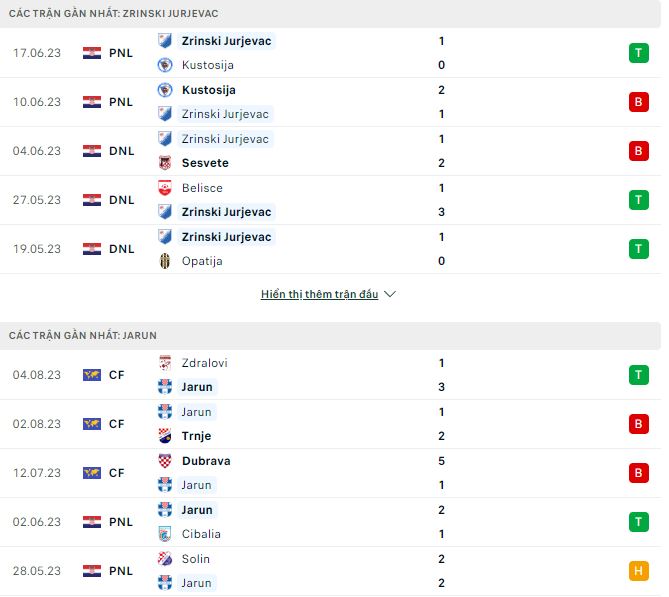Viewport: 669px width, 597px height.
Task: Select the 'Các trận gần nhất: Zrinski Jurjevac' header
Action: pyautogui.click(x=114, y=13)
